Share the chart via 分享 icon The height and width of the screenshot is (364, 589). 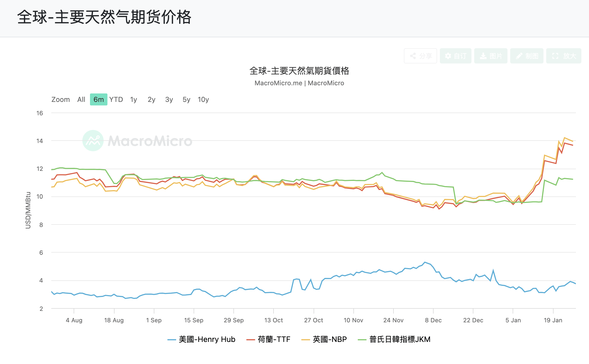coord(420,56)
